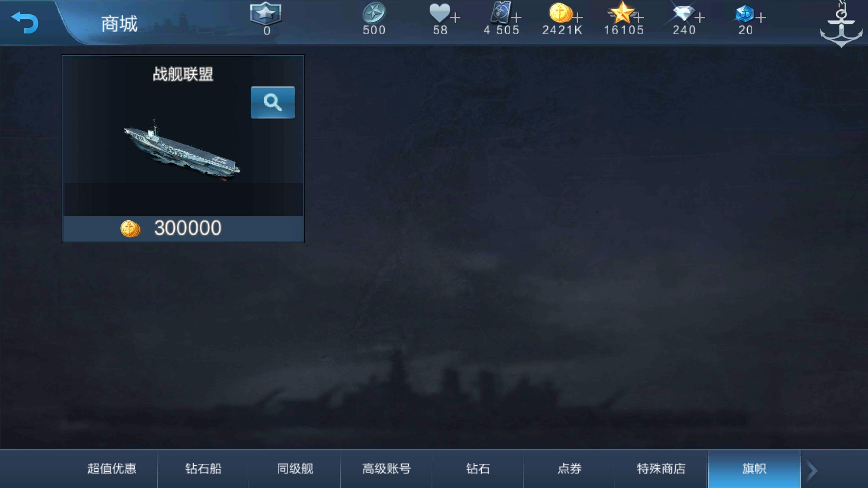
Task: Open the 钻石船 tab
Action: pos(203,469)
